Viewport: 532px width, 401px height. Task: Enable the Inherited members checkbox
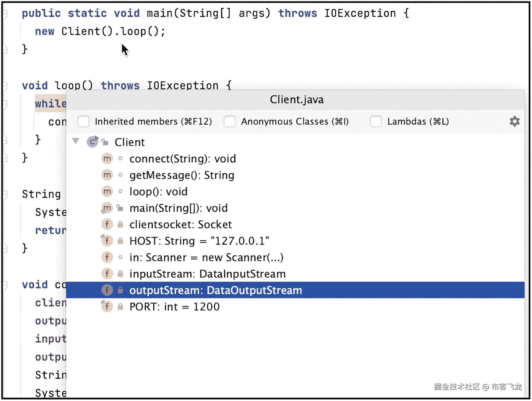click(83, 121)
